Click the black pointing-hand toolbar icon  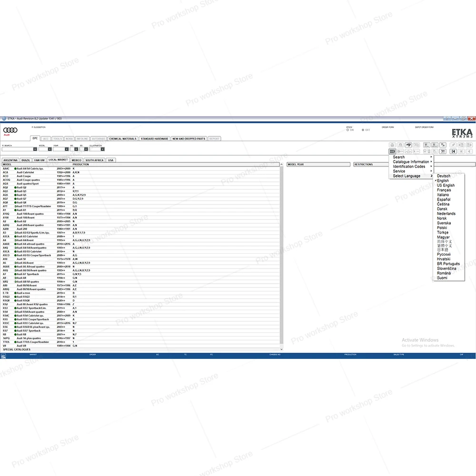(x=408, y=145)
